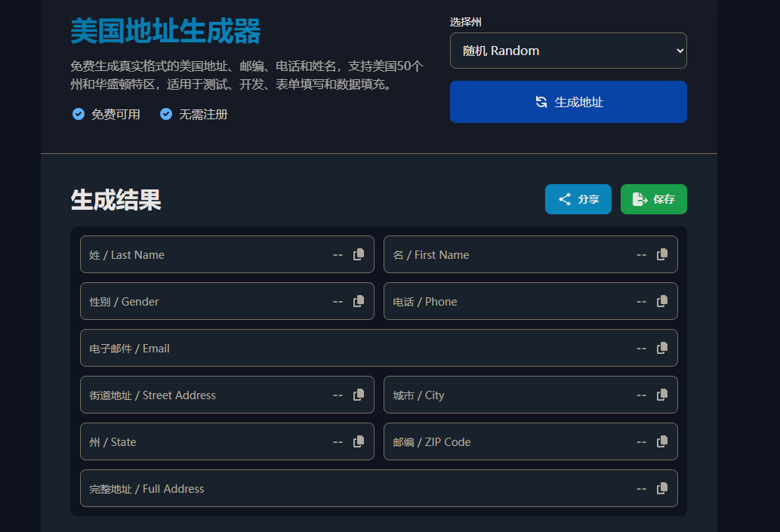
Task: Click the 电话 / Phone label
Action: [425, 302]
